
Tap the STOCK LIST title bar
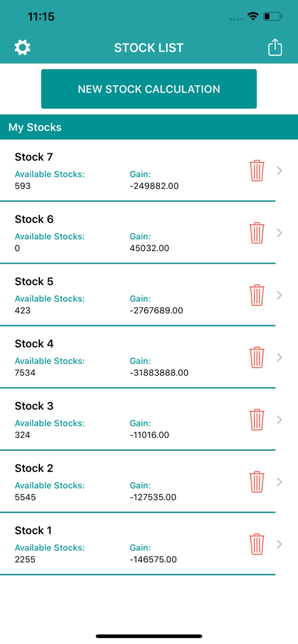coord(149,48)
